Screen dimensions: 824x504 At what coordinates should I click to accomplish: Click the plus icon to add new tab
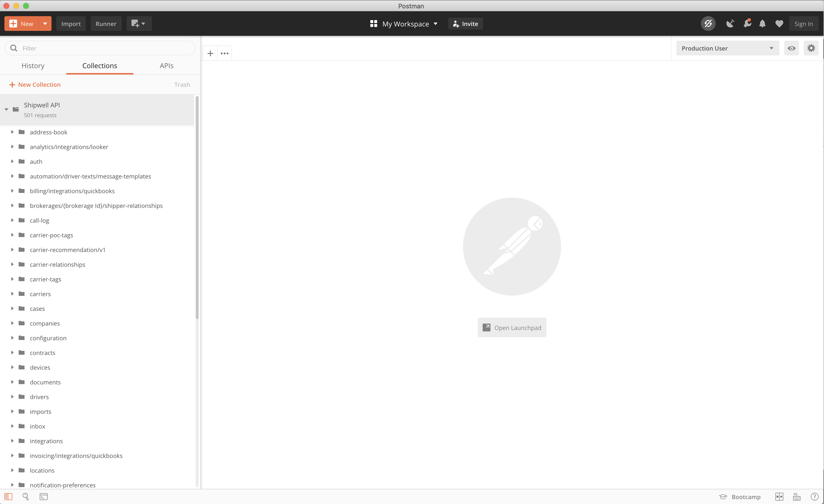(x=210, y=53)
